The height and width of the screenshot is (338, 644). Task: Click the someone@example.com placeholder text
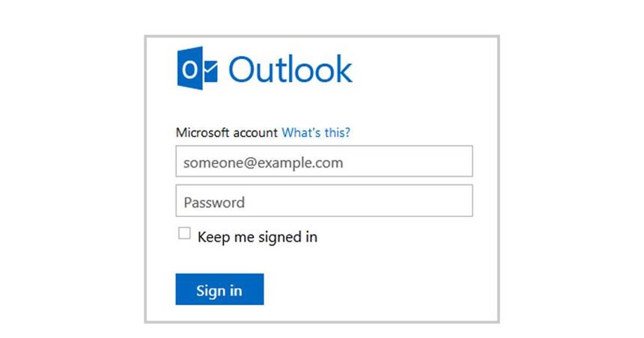pos(263,163)
